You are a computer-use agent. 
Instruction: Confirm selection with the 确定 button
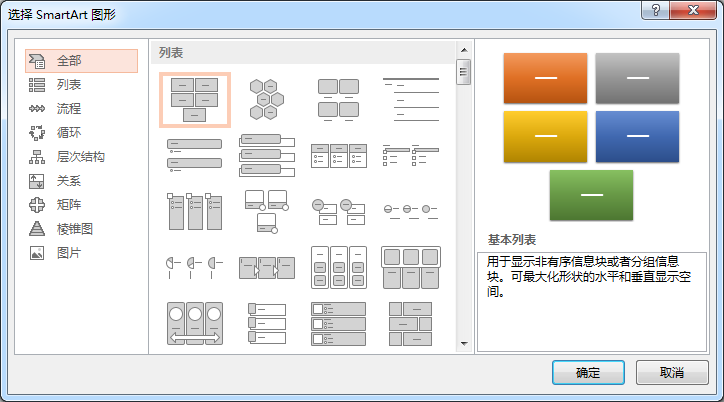588,372
